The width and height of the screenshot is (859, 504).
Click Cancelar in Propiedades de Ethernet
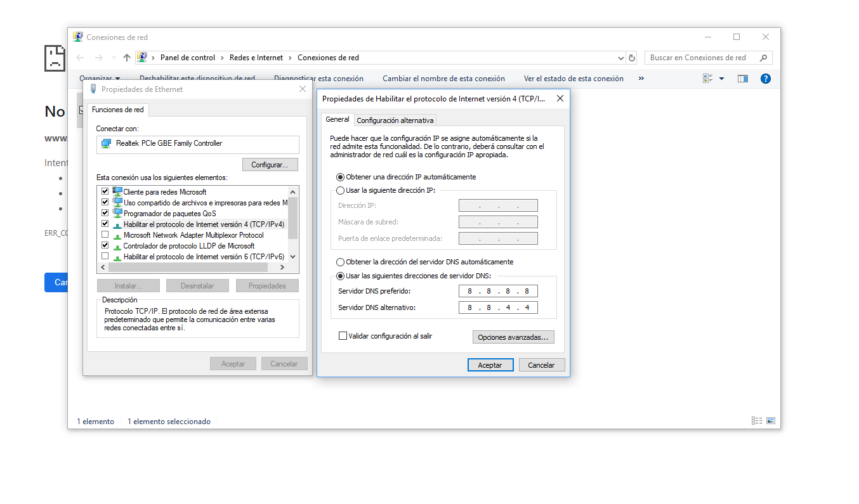click(x=284, y=364)
